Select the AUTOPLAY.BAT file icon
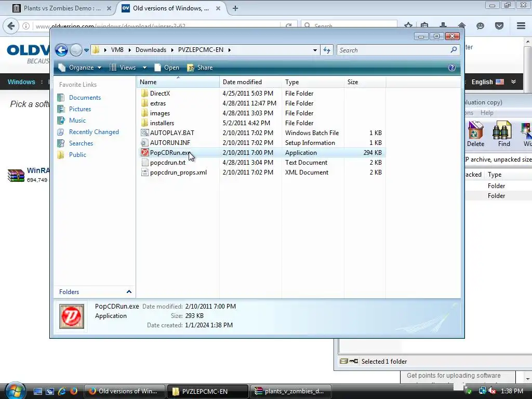532x399 pixels. coord(145,132)
